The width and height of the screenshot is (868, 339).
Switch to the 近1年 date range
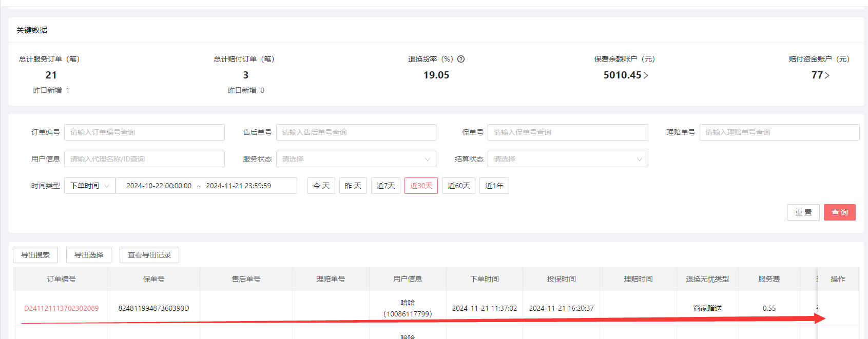(x=494, y=186)
